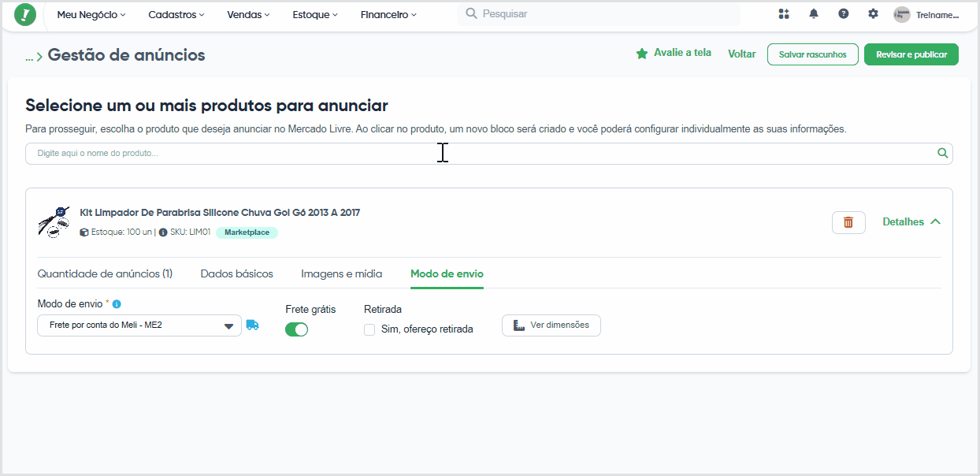Click the user avatar picture
Image resolution: width=980 pixels, height=476 pixels.
click(902, 14)
